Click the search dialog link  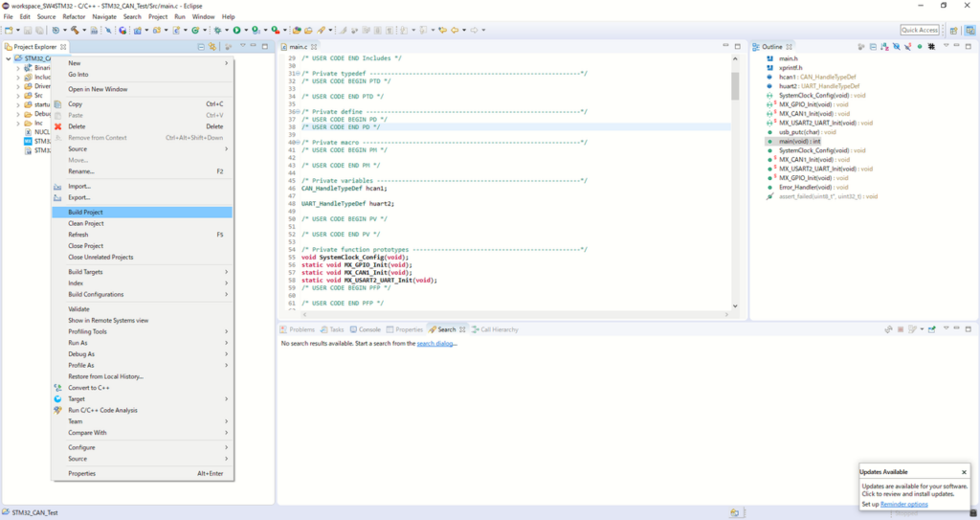[x=435, y=344]
